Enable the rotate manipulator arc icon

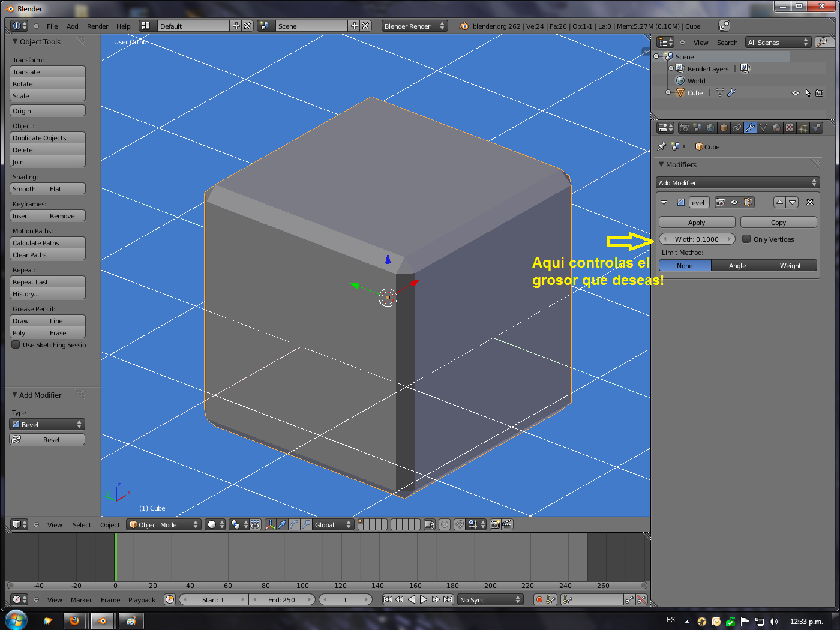tap(294, 524)
